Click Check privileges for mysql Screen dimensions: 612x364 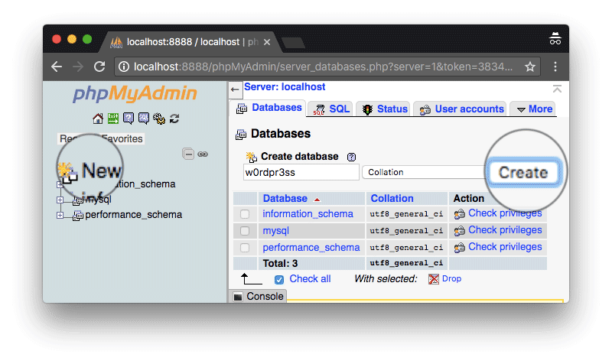click(x=505, y=230)
